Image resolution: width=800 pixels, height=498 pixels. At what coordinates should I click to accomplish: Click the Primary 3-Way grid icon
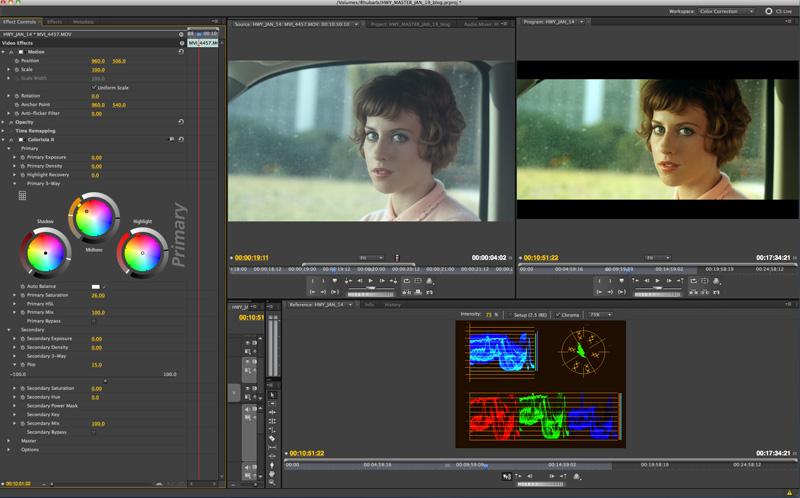pos(22,195)
